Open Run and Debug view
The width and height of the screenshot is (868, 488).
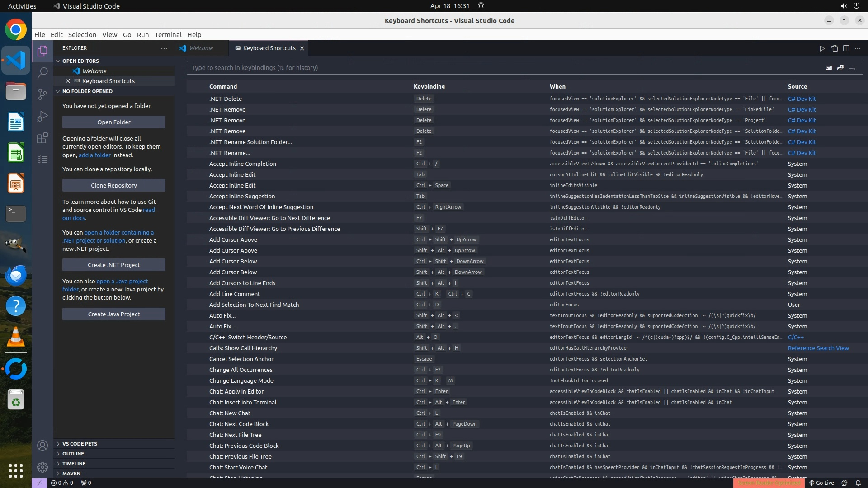[x=42, y=116]
